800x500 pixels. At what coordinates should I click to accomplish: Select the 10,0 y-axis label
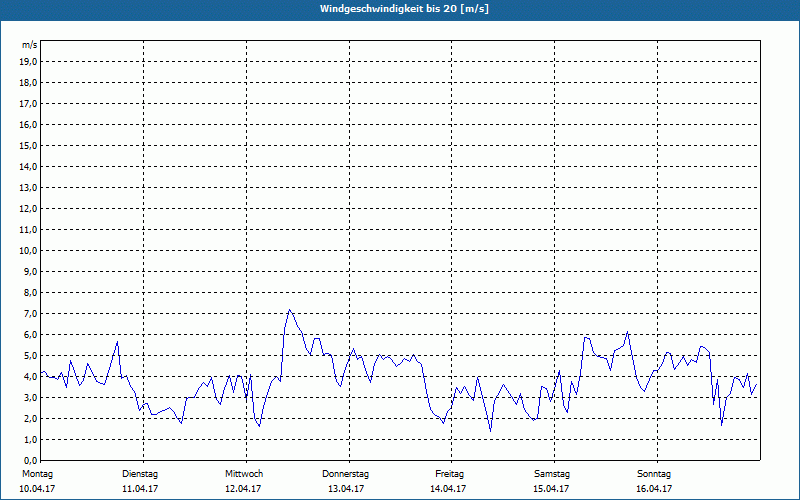pyautogui.click(x=28, y=251)
